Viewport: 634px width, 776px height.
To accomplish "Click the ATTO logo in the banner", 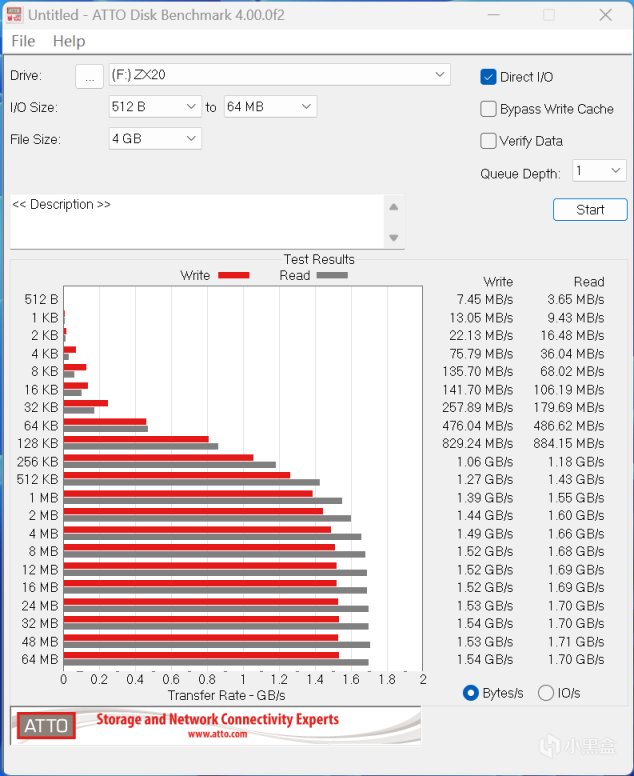I will tap(46, 726).
